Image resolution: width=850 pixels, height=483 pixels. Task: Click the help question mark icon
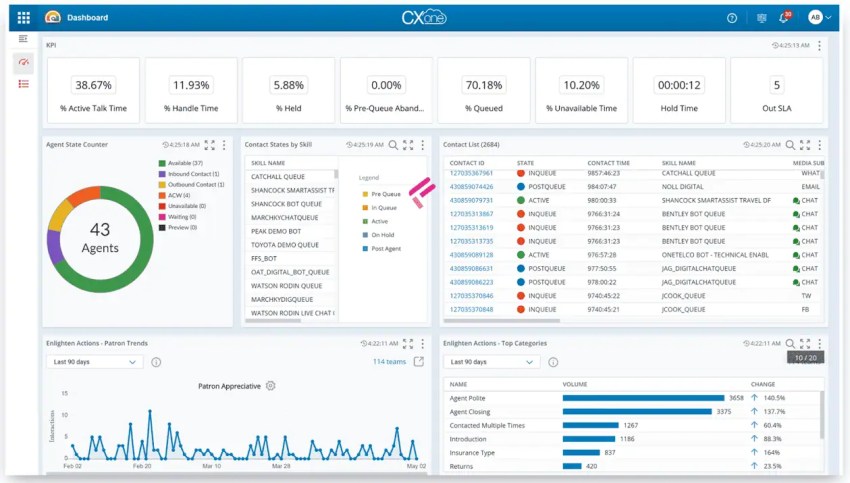pos(732,18)
